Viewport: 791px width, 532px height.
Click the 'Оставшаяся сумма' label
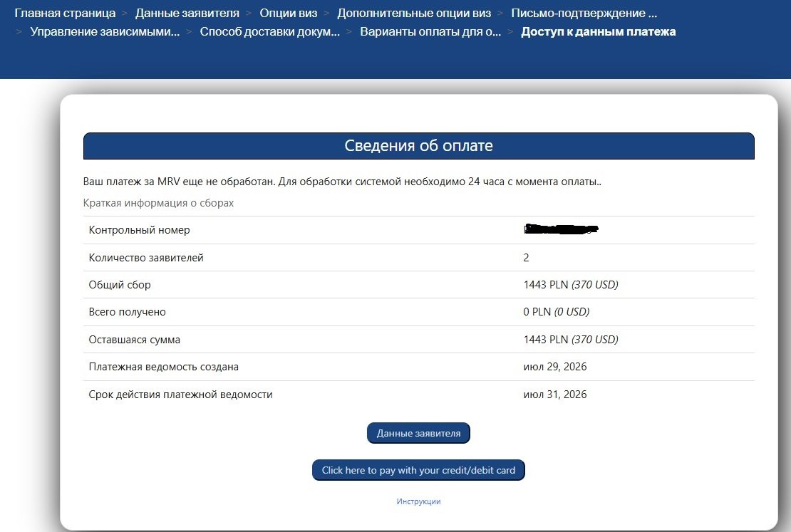[x=134, y=340]
